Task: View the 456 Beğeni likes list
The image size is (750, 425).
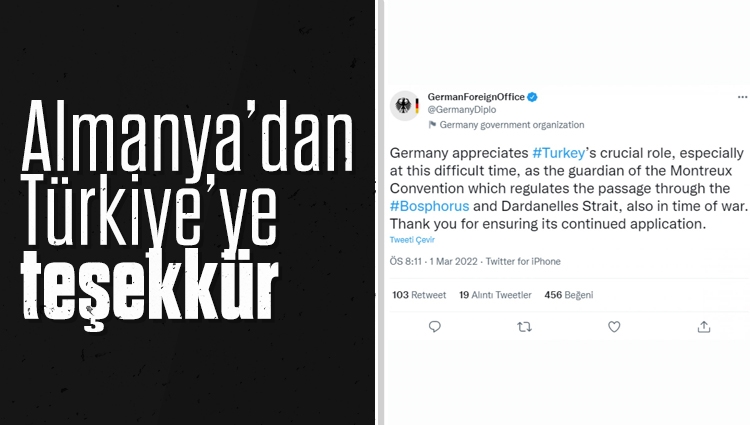Action: 569,295
